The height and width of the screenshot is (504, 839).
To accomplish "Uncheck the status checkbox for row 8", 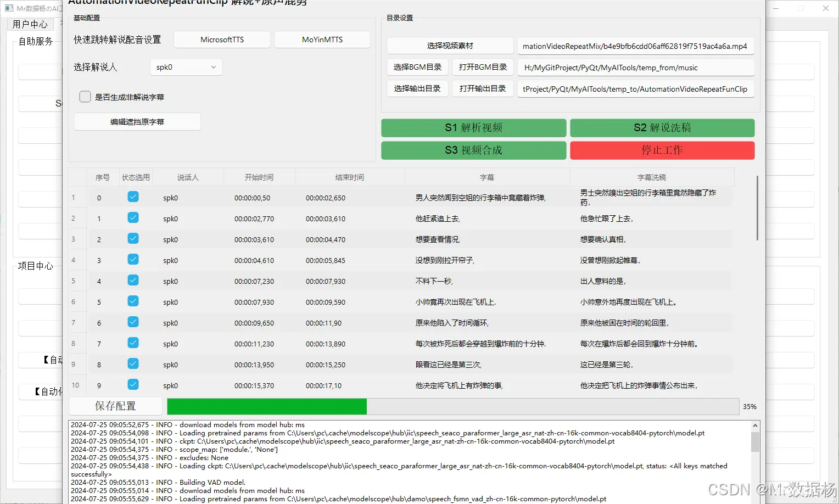I will [133, 363].
